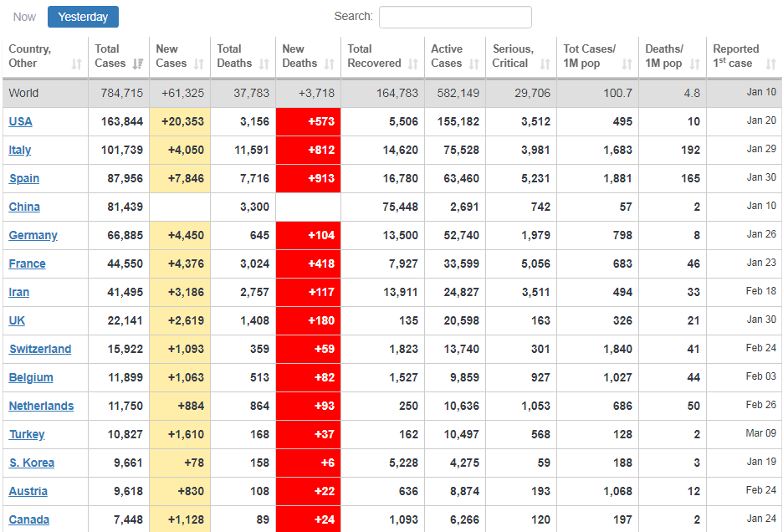
Task: Click Reported 1st case sort arrows
Action: [x=770, y=64]
